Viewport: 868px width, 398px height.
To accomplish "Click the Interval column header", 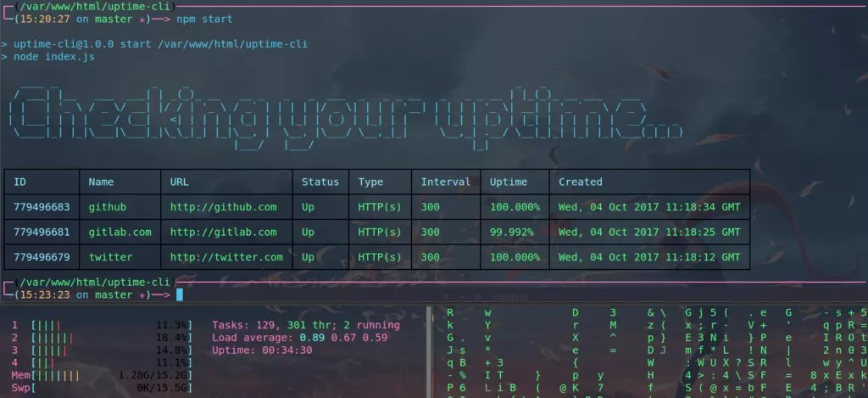I will (446, 182).
